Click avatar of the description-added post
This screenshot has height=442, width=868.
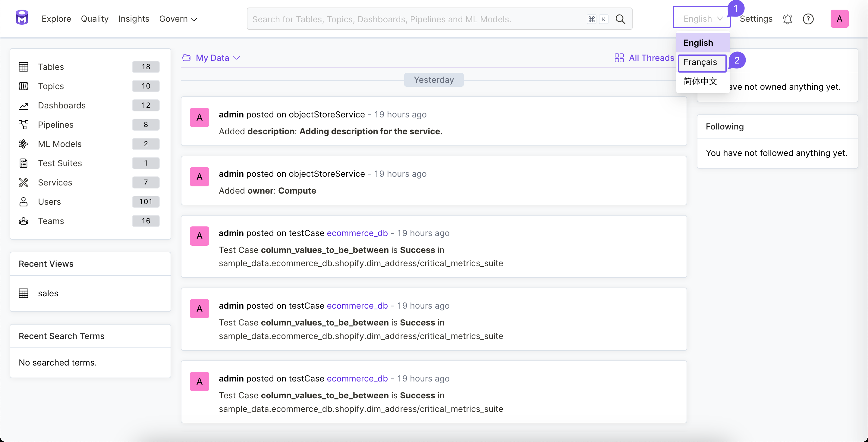click(x=200, y=117)
